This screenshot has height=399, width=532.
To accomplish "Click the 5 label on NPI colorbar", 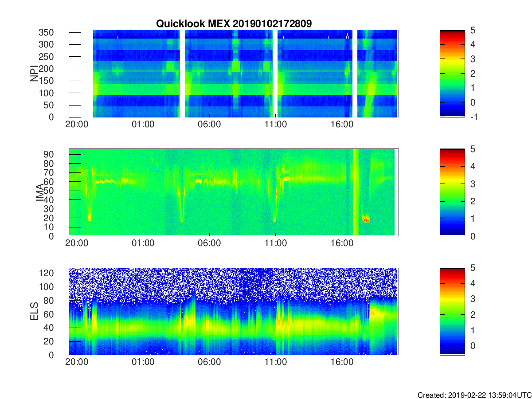I will coord(473,31).
